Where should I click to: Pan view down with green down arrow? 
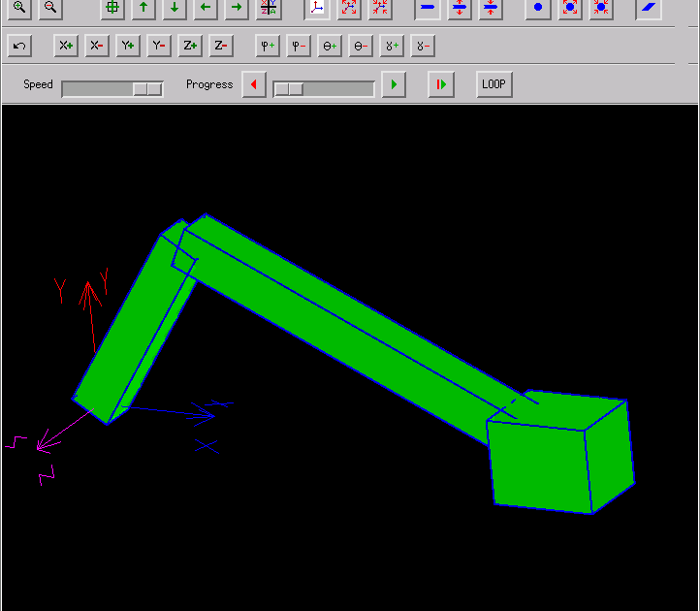(x=175, y=8)
